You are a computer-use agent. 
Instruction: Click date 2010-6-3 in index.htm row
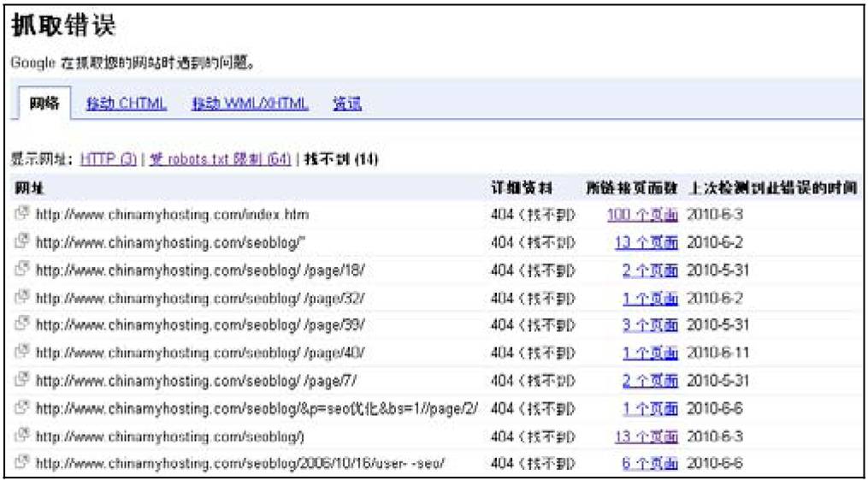(x=715, y=215)
